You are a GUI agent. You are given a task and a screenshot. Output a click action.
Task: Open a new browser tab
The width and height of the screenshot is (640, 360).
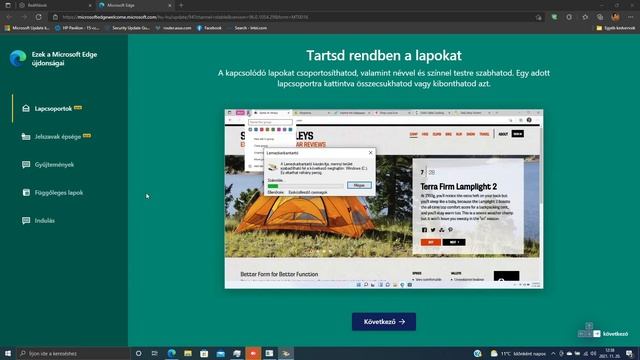pos(181,5)
